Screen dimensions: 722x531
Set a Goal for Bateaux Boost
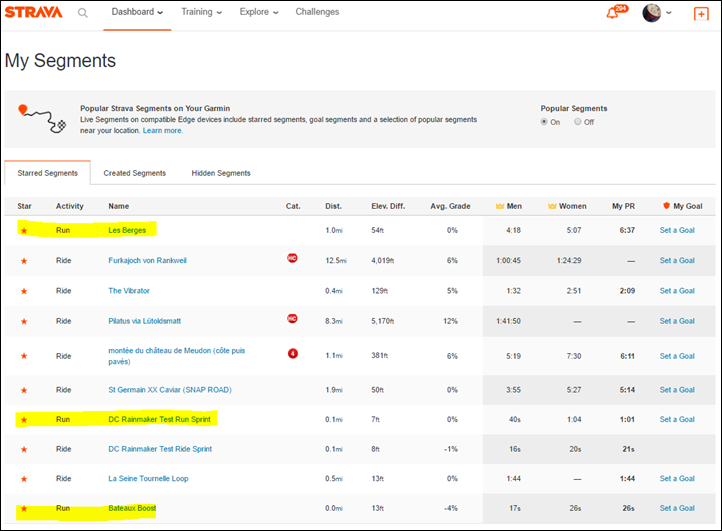tap(677, 508)
